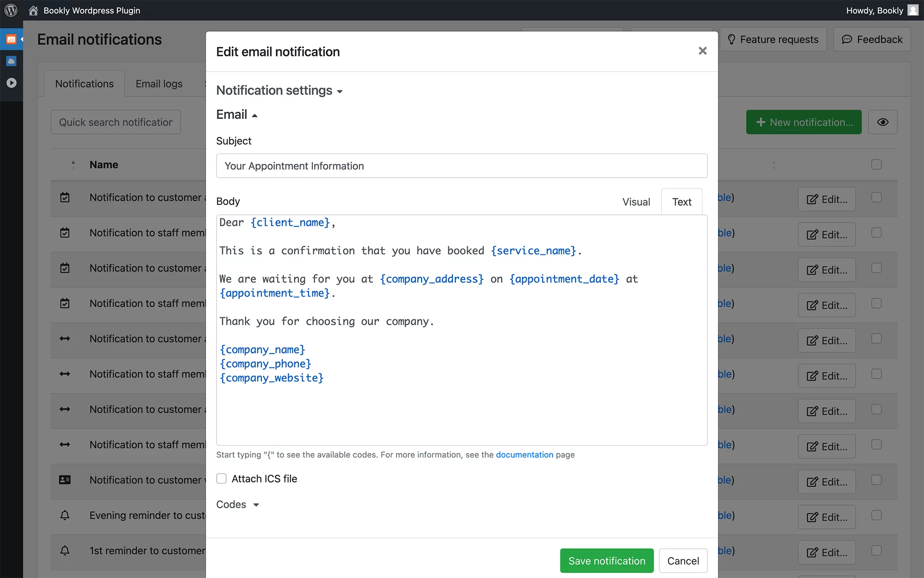Check the fifth notification row checkbox
The image size is (924, 578).
(876, 339)
